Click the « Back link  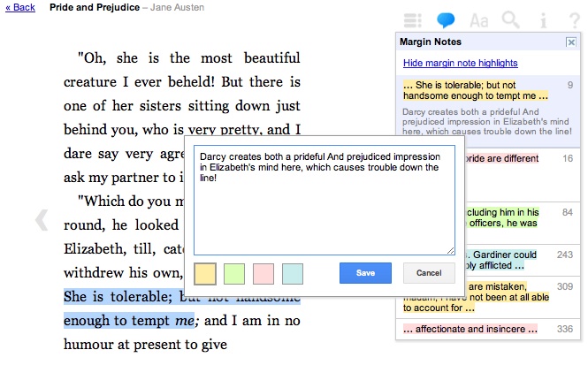click(20, 7)
